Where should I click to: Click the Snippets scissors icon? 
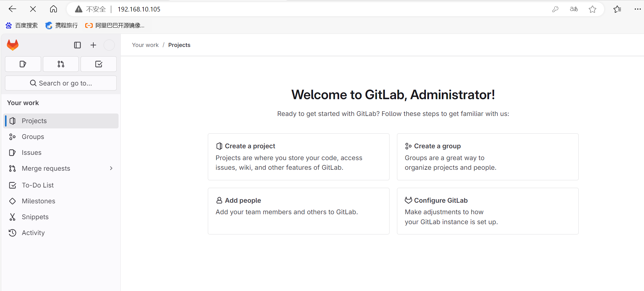(12, 217)
